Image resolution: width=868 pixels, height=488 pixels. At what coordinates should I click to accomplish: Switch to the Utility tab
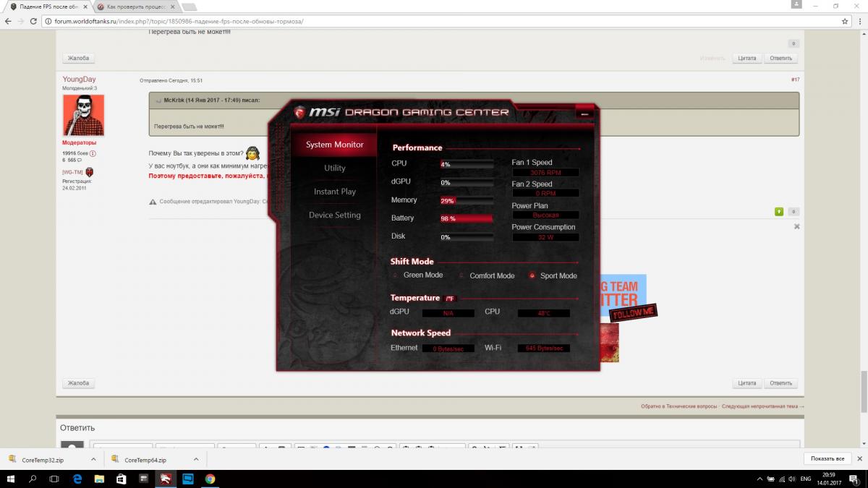pyautogui.click(x=334, y=168)
